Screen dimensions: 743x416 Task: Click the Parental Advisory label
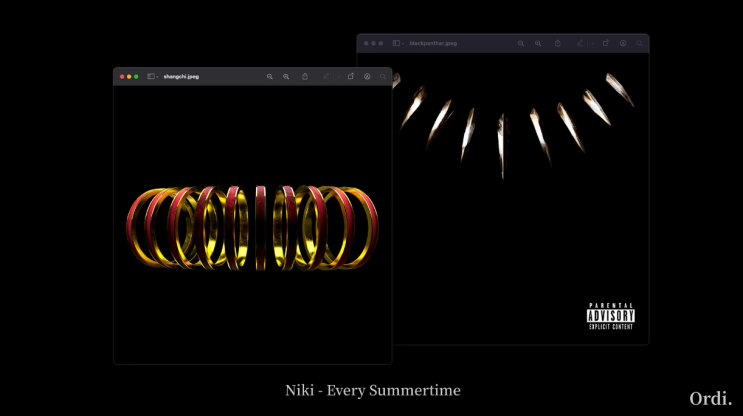(x=611, y=316)
